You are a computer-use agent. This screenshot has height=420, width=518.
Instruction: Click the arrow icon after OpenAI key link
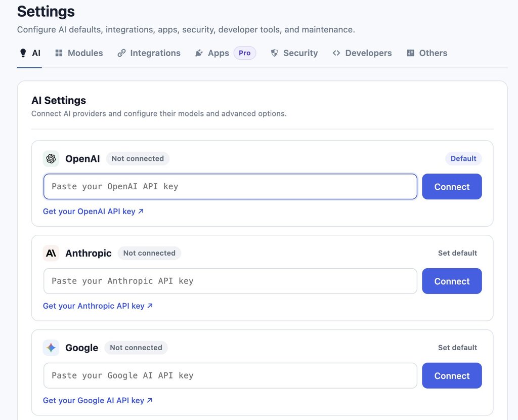tap(141, 211)
